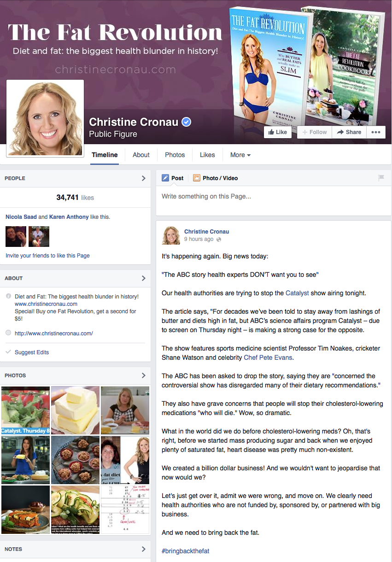Image resolution: width=392 pixels, height=562 pixels.
Task: Click the Share button
Action: point(349,132)
